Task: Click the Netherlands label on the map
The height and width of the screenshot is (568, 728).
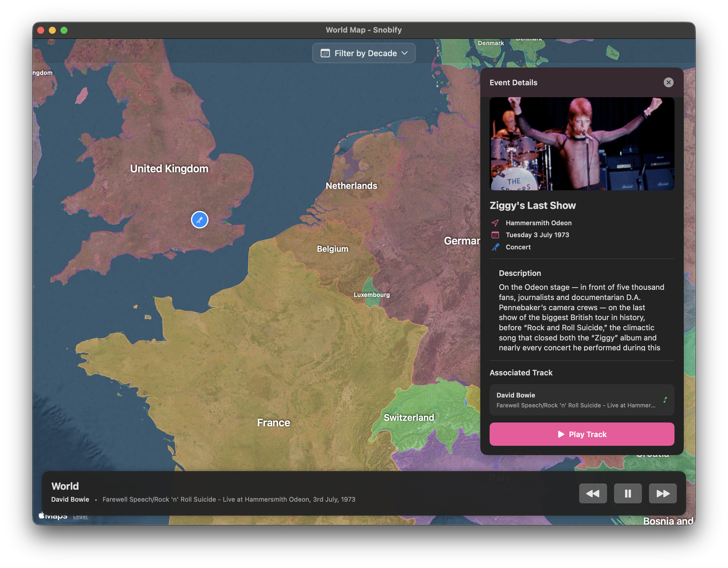Action: click(x=351, y=186)
